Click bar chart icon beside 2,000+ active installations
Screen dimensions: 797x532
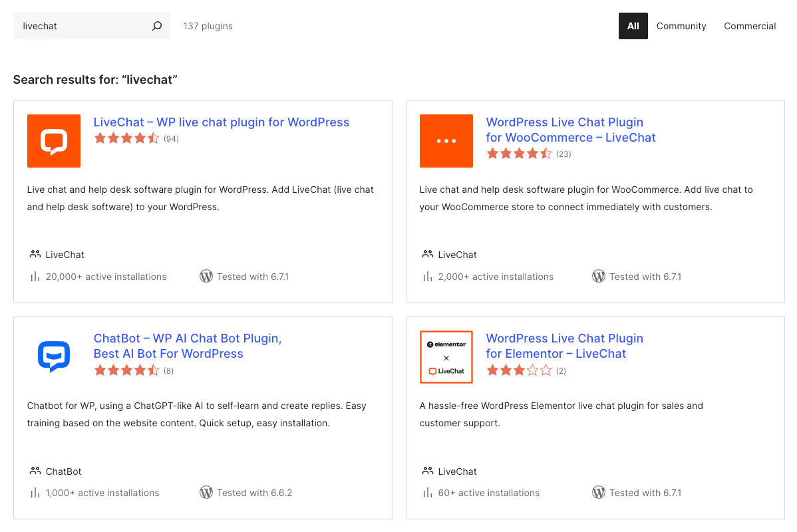[428, 277]
